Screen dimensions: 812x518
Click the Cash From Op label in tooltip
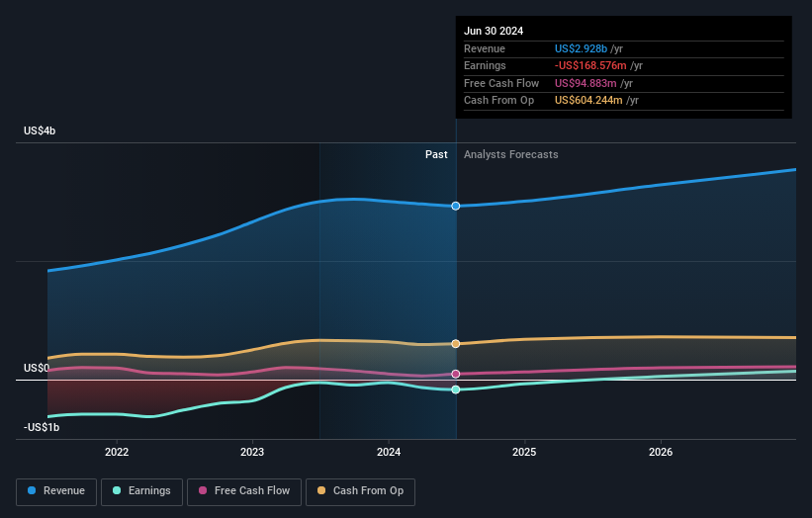click(498, 101)
